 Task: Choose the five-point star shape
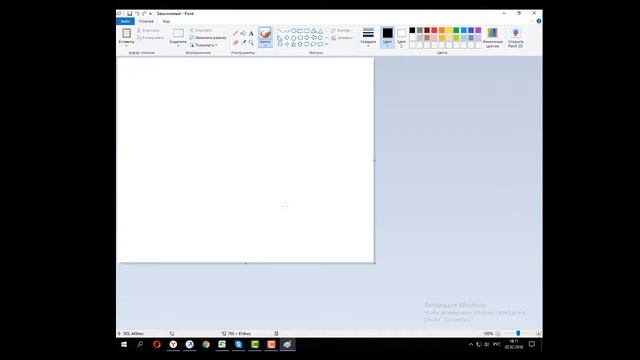point(293,44)
